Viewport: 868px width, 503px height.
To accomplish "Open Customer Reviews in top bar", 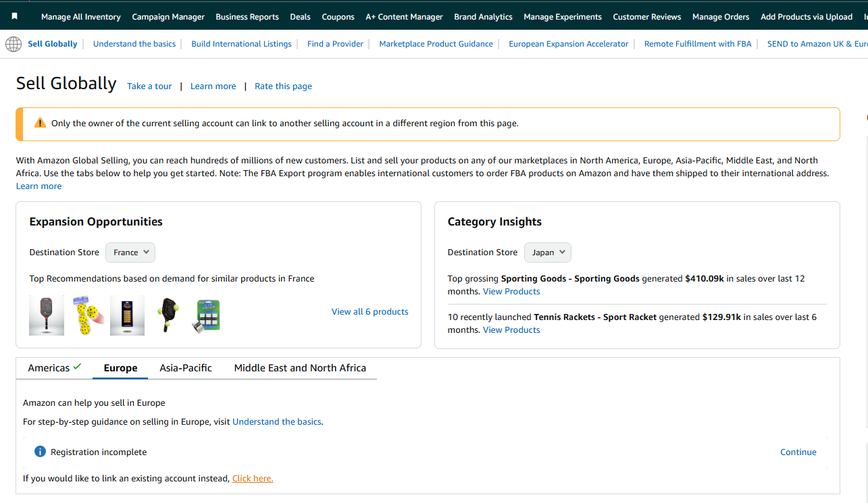I will tap(647, 17).
